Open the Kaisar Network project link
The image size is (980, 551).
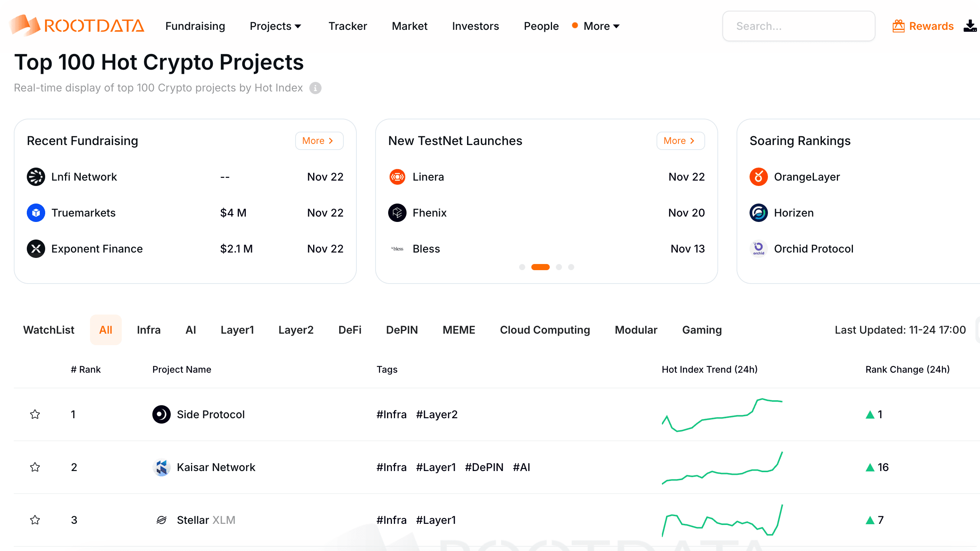[x=216, y=467]
